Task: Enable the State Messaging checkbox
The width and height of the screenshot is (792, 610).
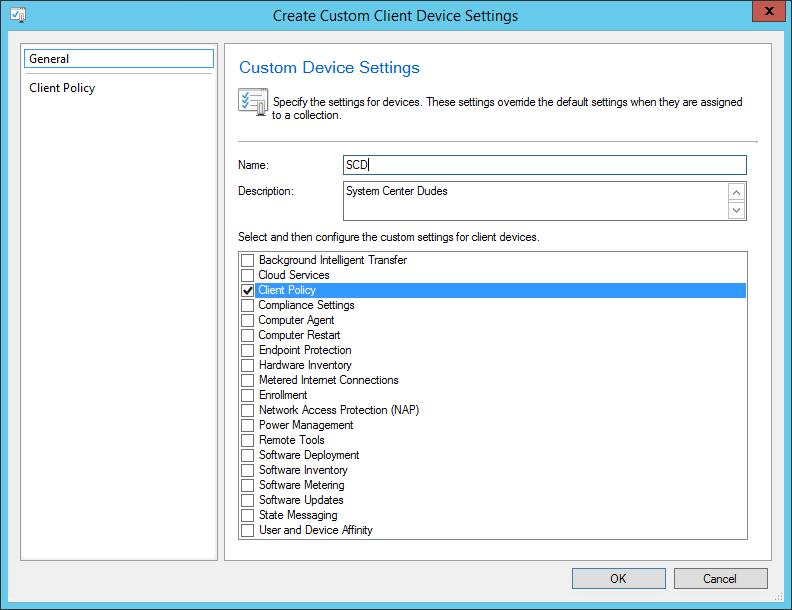Action: pos(248,515)
